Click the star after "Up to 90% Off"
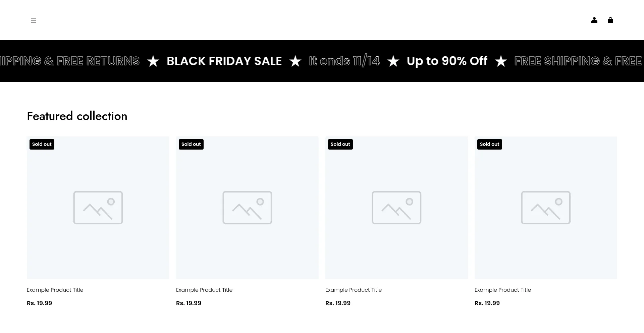 point(501,61)
